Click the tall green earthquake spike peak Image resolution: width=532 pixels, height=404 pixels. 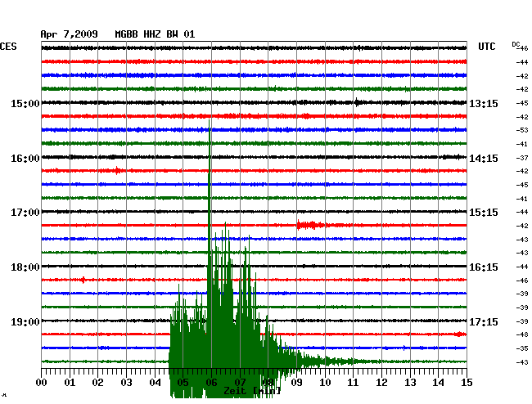209,121
